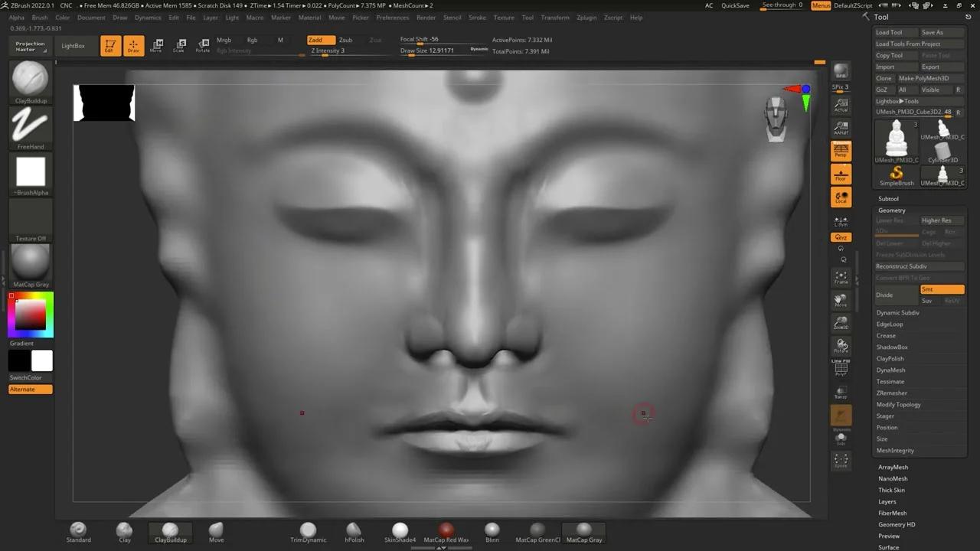Click the Local pivot icon
Image resolution: width=980 pixels, height=551 pixels.
pos(841,197)
